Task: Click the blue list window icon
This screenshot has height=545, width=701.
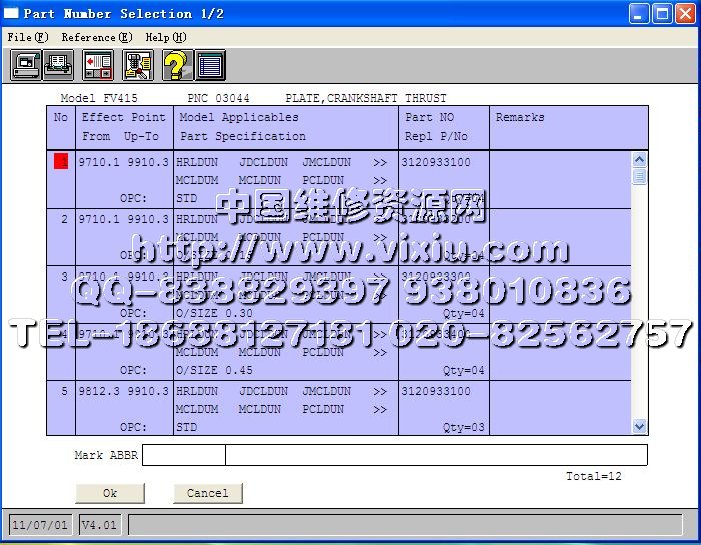Action: pyautogui.click(x=210, y=66)
